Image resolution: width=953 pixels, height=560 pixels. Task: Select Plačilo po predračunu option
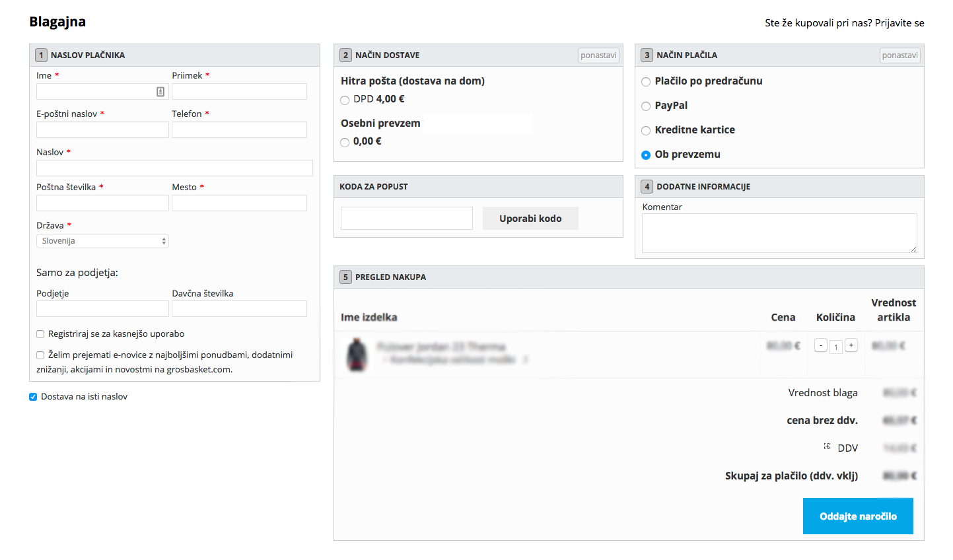tap(646, 82)
